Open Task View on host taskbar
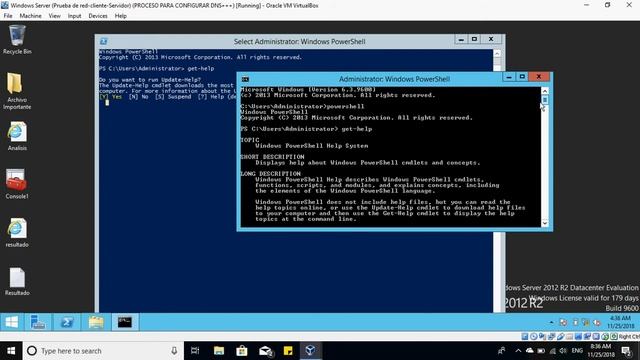640x360 pixels. [x=195, y=351]
